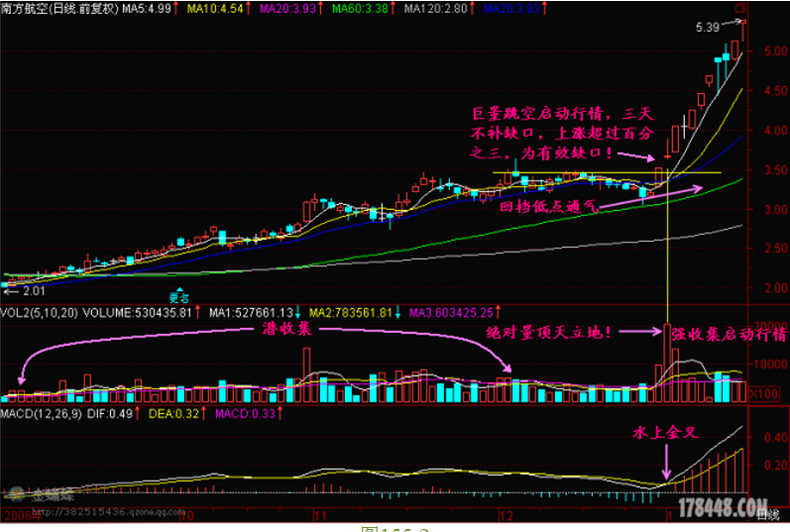Select the yellow MA10:4.54 indicator label
This screenshot has width=790, height=532.
pyautogui.click(x=215, y=9)
